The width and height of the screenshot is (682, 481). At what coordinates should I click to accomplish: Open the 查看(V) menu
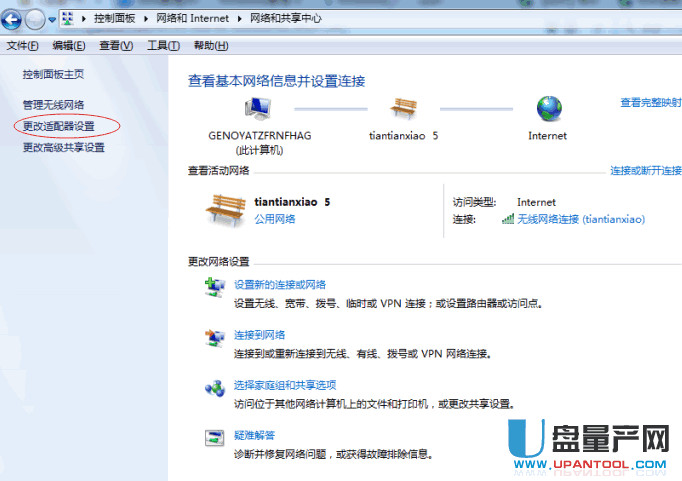(116, 45)
